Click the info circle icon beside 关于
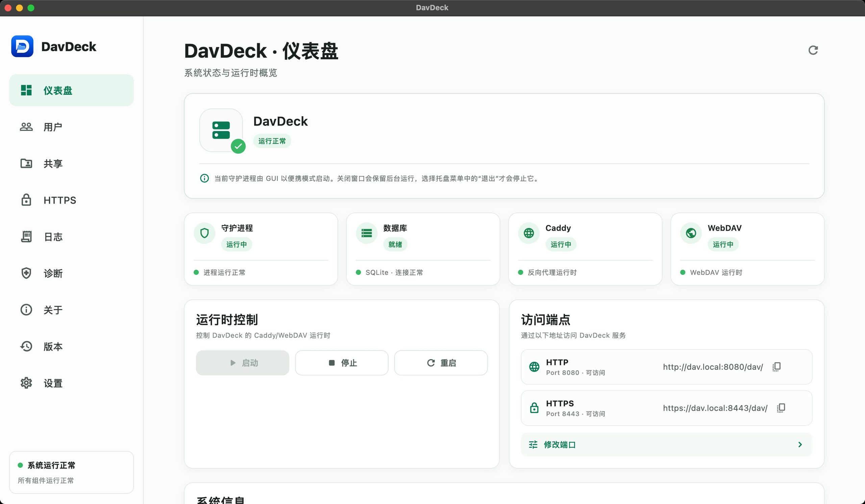The height and width of the screenshot is (504, 865). point(26,310)
